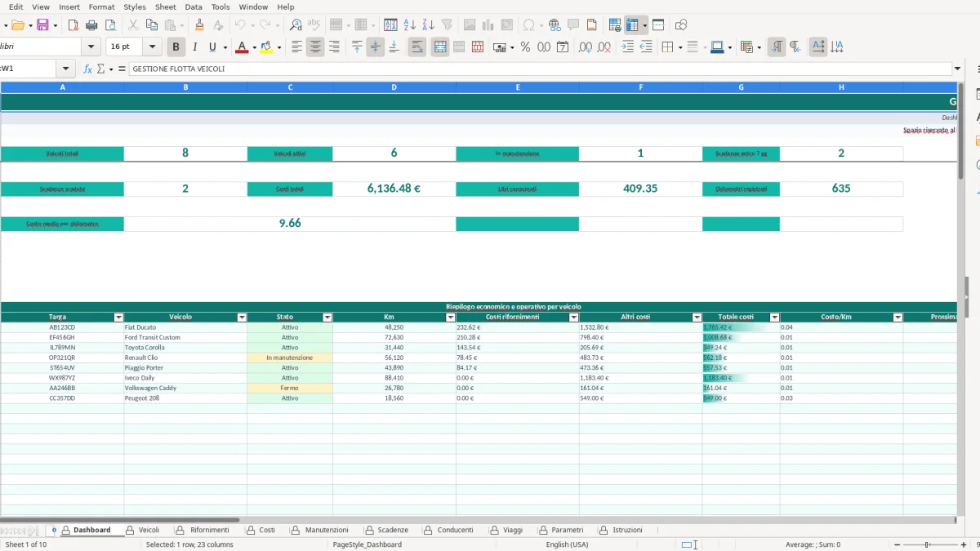Open Headers and Footers icon
The height and width of the screenshot is (551, 980).
point(591,25)
